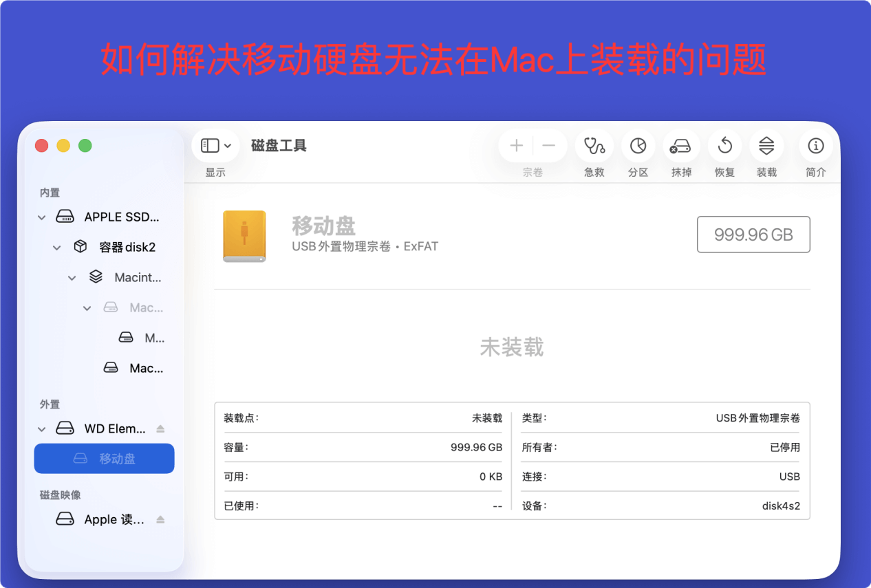Open the 分区 (Partition) tool
This screenshot has width=871, height=588.
click(638, 145)
